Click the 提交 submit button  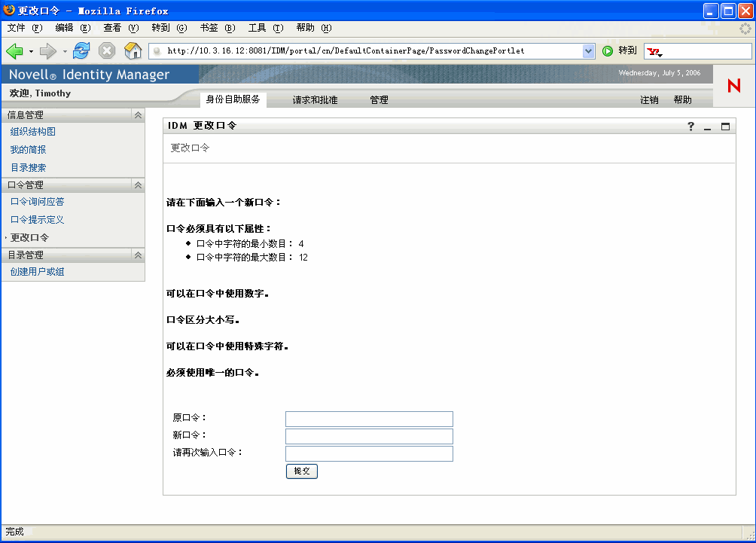point(302,471)
